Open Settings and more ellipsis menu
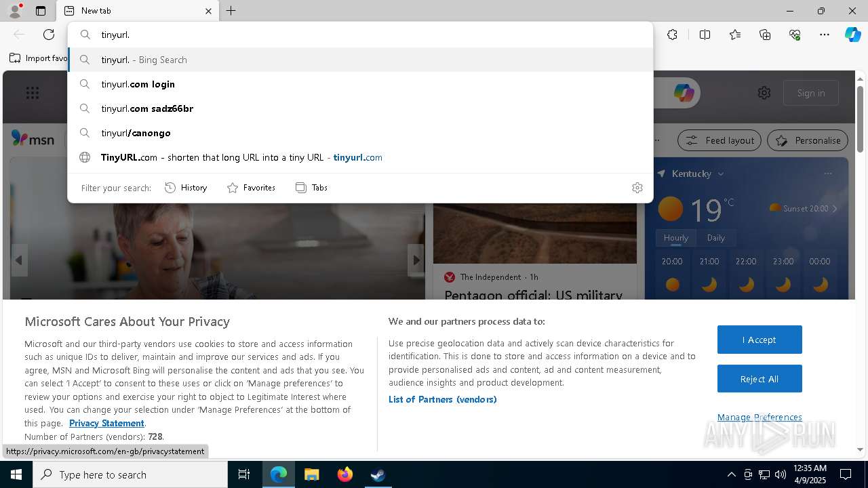The width and height of the screenshot is (868, 488). pos(825,35)
